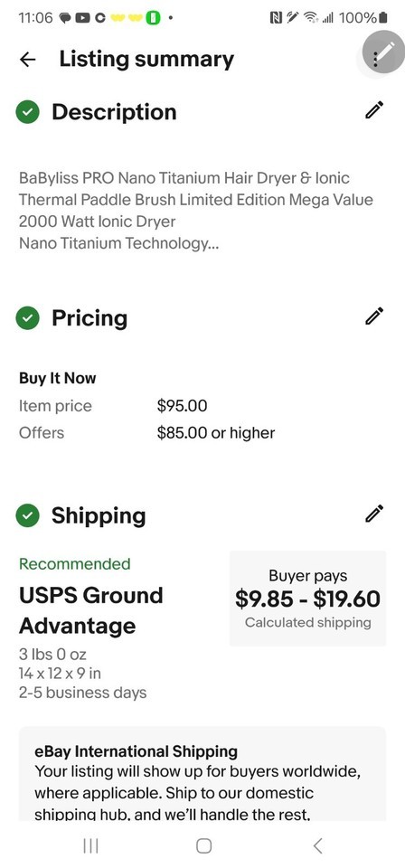Tap the battery indicator in status bar
This screenshot has height=868, width=405.
(x=384, y=18)
